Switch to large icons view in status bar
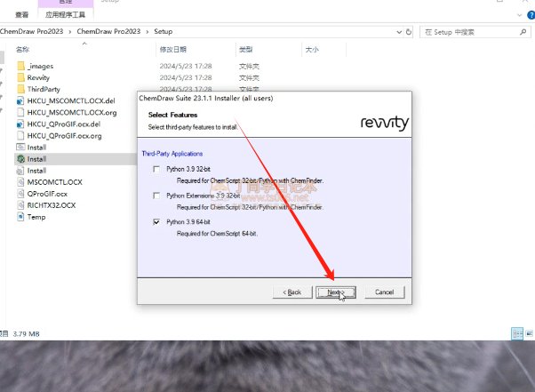The height and width of the screenshot is (392, 535). 529,333
